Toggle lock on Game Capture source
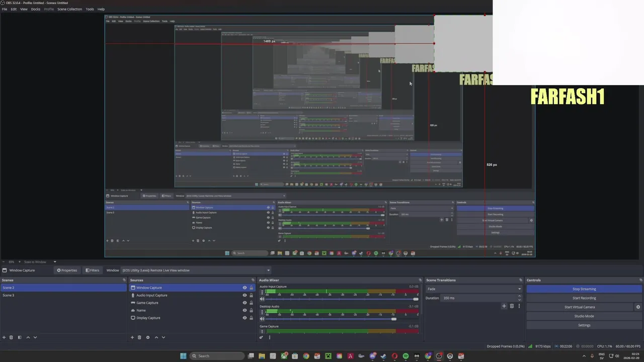 point(251,303)
